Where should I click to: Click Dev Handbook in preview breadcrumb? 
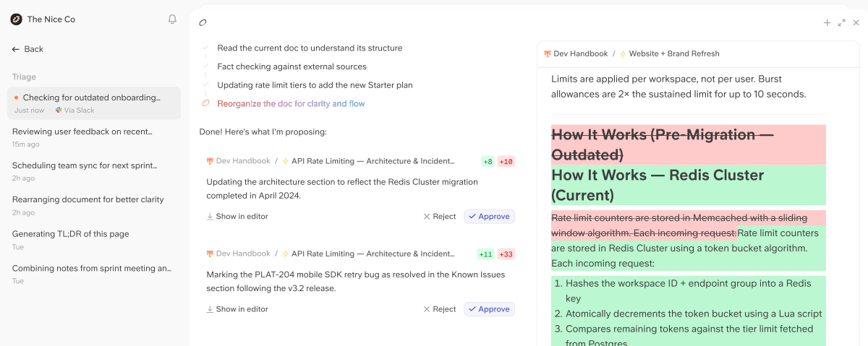pos(581,53)
